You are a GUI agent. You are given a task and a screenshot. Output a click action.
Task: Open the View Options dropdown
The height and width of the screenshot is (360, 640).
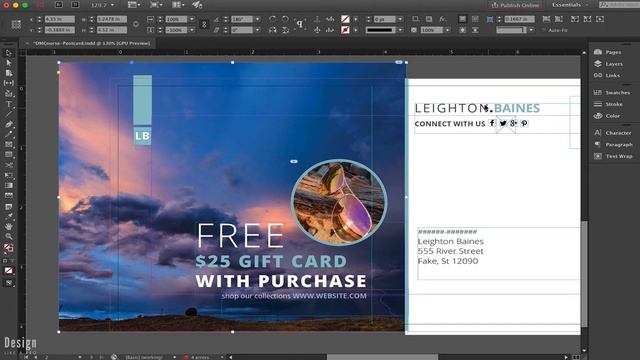point(134,5)
